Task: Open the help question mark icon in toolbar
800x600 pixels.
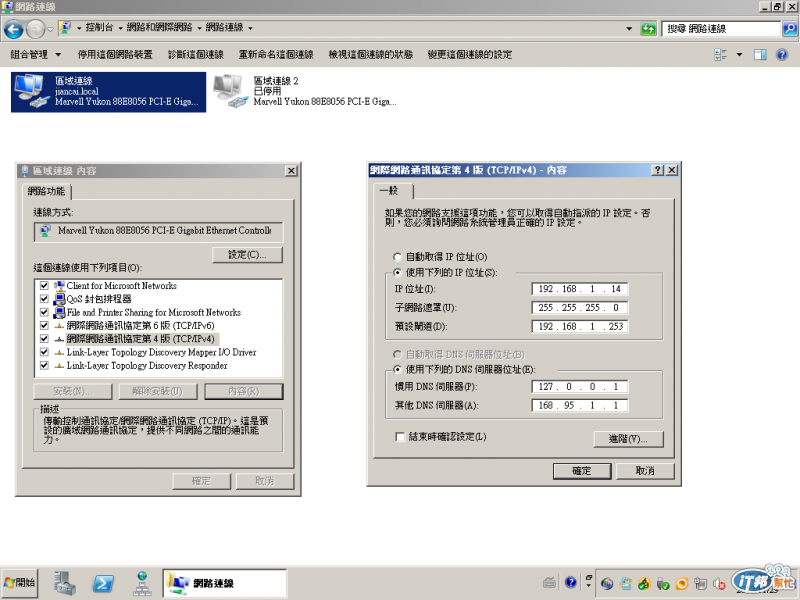Action: (x=782, y=55)
